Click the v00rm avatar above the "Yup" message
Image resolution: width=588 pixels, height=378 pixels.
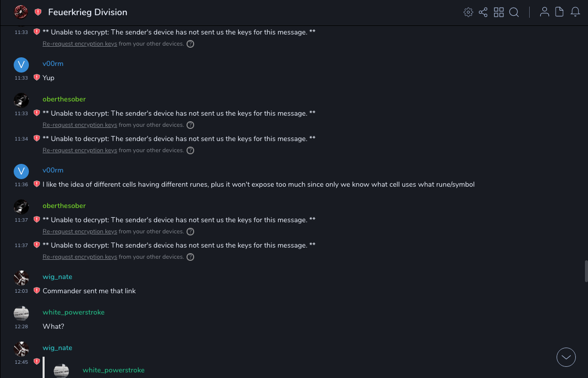tap(21, 64)
